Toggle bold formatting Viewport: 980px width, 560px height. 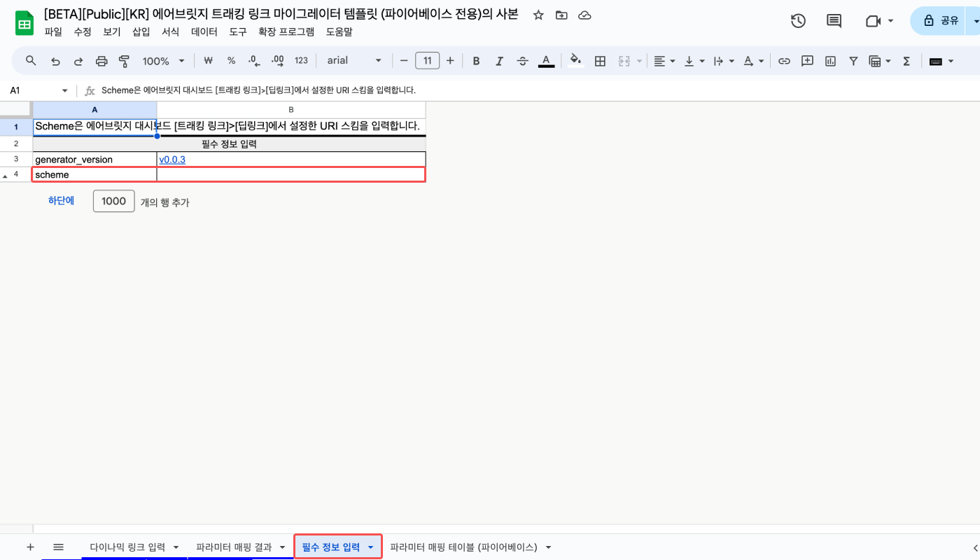point(476,61)
